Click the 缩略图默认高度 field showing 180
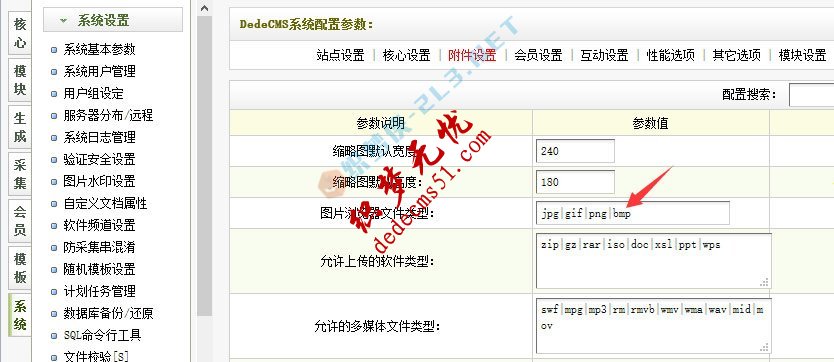This screenshot has height=362, width=834. click(x=575, y=182)
